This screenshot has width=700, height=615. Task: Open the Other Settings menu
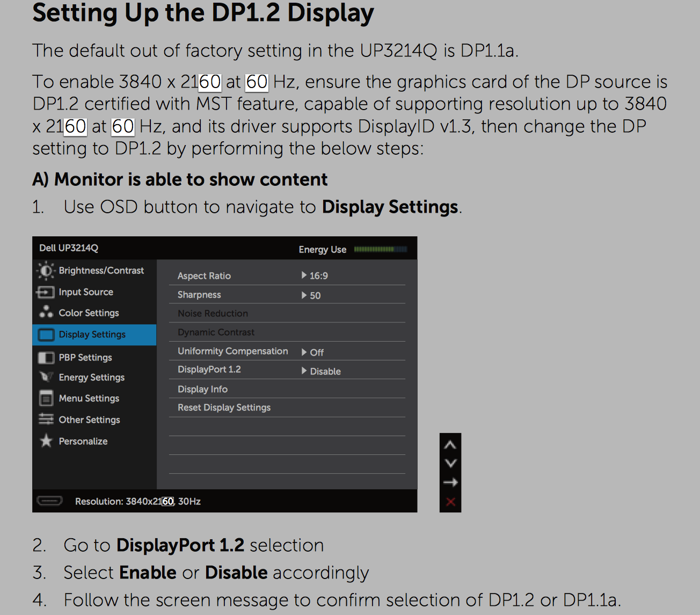coord(94,420)
